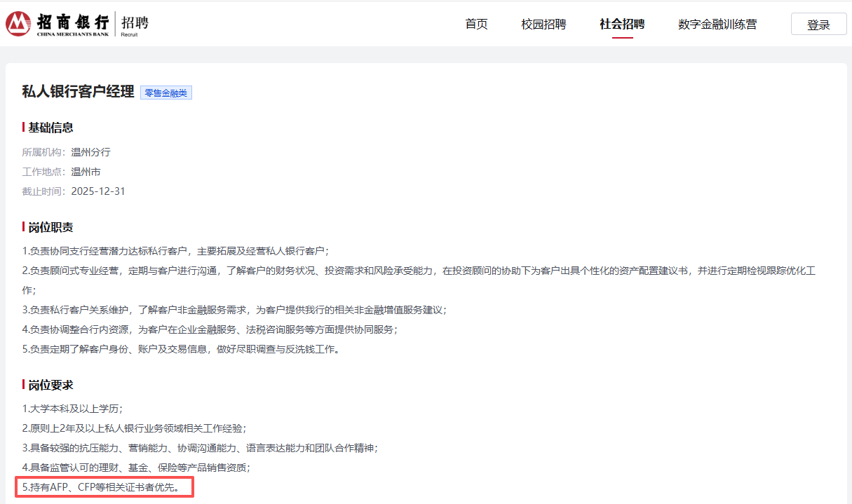
Task: Click the 岗位要求 section heading
Action: tap(50, 385)
